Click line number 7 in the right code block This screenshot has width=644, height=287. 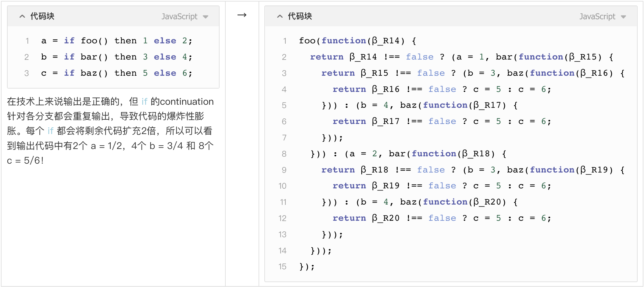click(x=284, y=138)
